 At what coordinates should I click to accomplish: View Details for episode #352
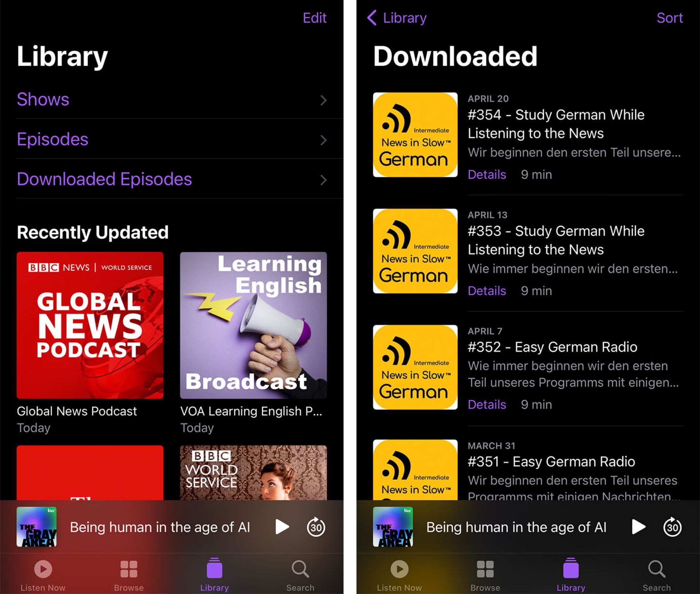point(487,405)
